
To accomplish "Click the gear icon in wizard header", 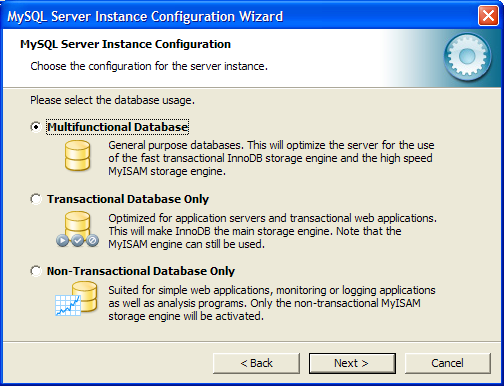I will (x=467, y=57).
